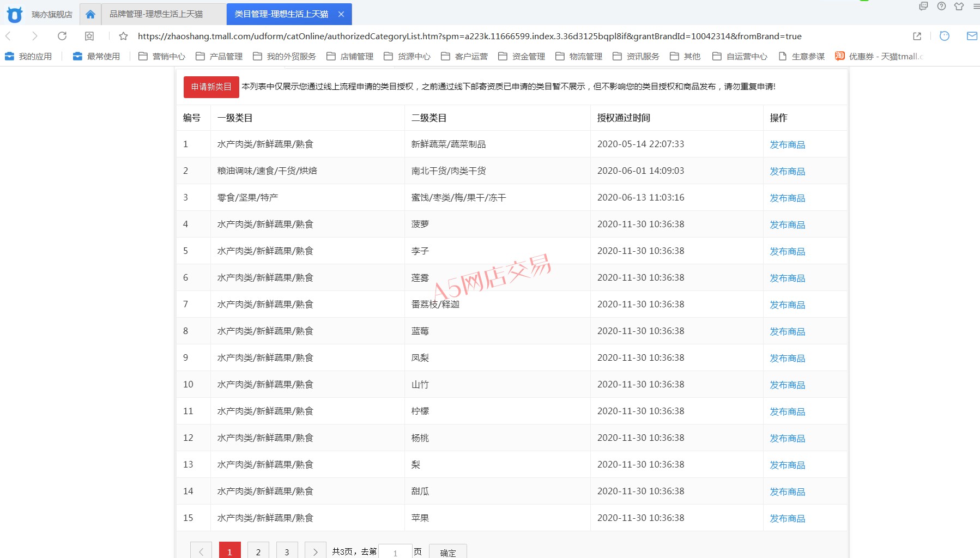Go to next page with right chevron
Image resolution: width=980 pixels, height=558 pixels.
(316, 551)
